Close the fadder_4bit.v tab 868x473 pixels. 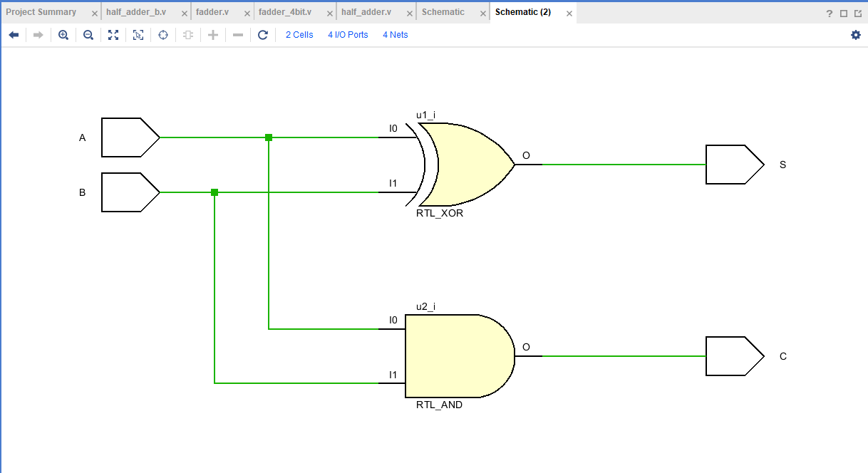(329, 14)
